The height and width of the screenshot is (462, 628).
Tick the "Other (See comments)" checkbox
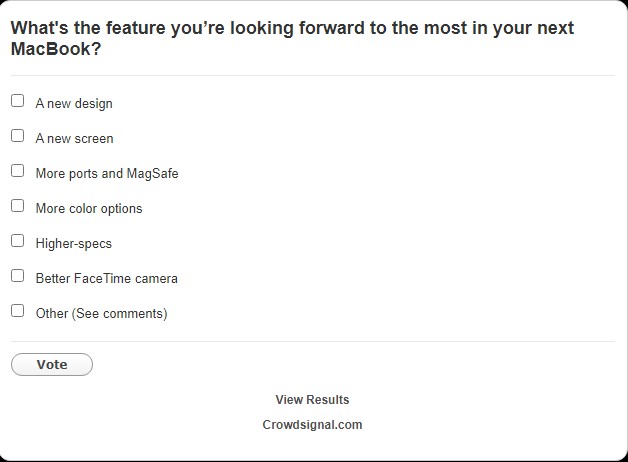pos(17,311)
